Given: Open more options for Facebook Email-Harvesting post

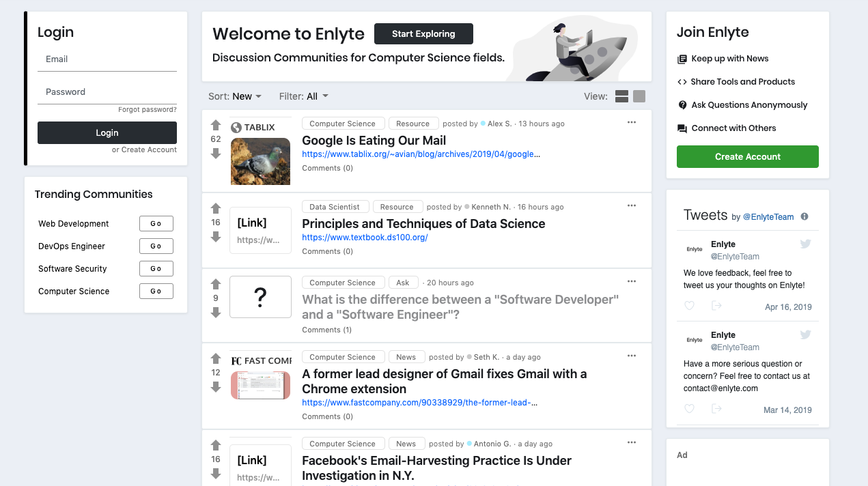Looking at the screenshot, I should pos(632,442).
